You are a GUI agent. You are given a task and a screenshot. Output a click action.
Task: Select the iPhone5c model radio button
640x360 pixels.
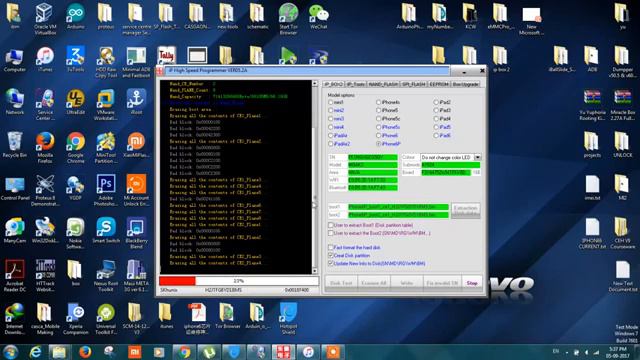coord(378,119)
